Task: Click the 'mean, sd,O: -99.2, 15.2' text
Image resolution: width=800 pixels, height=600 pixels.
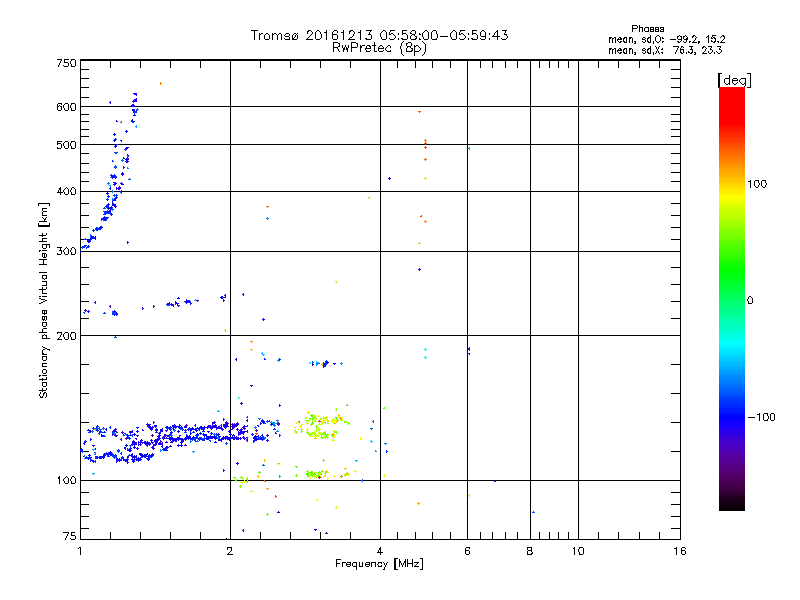Action: 666,39
